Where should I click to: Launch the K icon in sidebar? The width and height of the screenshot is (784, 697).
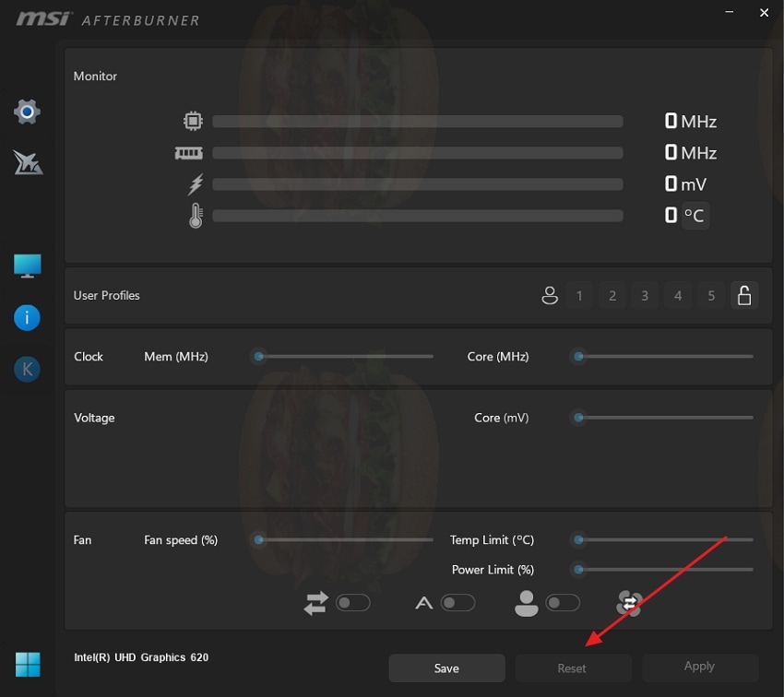(x=27, y=369)
